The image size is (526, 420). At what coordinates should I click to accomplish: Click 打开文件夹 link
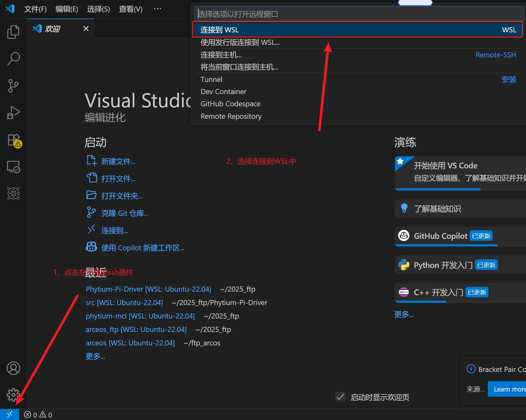click(122, 196)
